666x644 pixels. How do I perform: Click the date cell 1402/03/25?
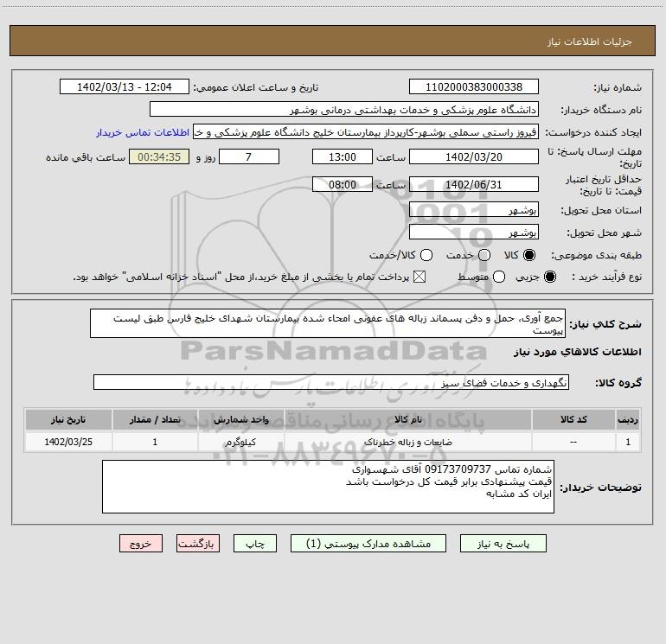coord(68,442)
